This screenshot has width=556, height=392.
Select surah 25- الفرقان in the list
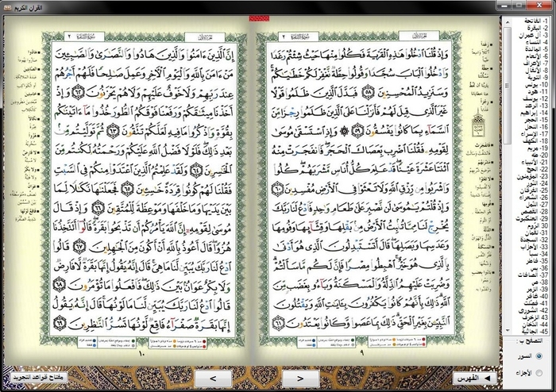pos(535,190)
